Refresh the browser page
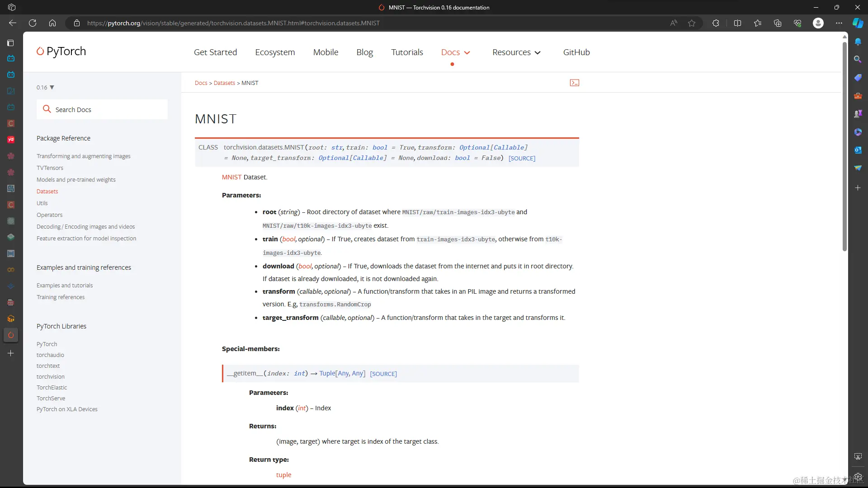Screen dimensions: 868x488 point(33,23)
